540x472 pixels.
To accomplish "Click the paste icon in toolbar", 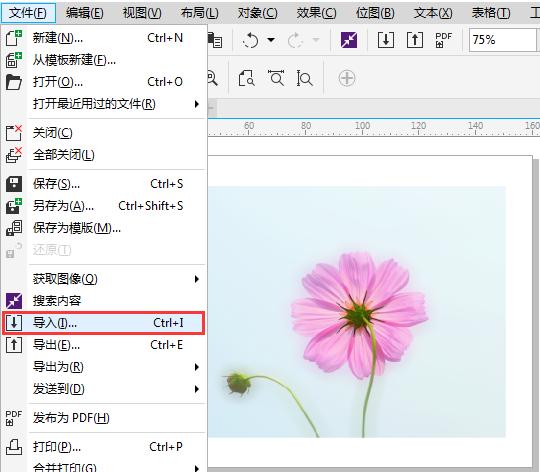I will (x=215, y=40).
